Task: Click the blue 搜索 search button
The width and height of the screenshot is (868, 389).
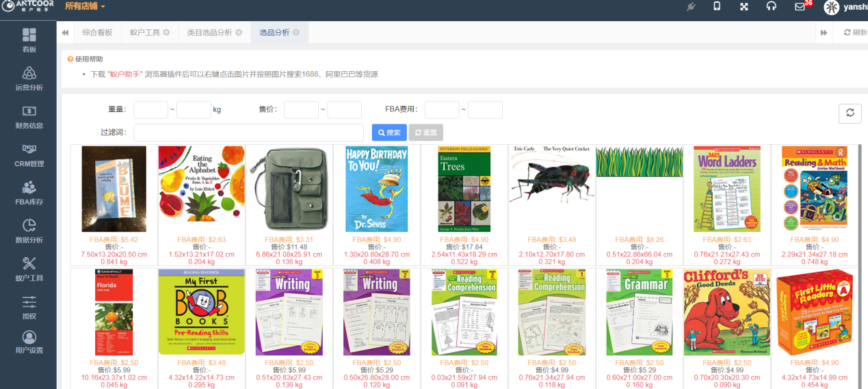Action: (x=389, y=133)
